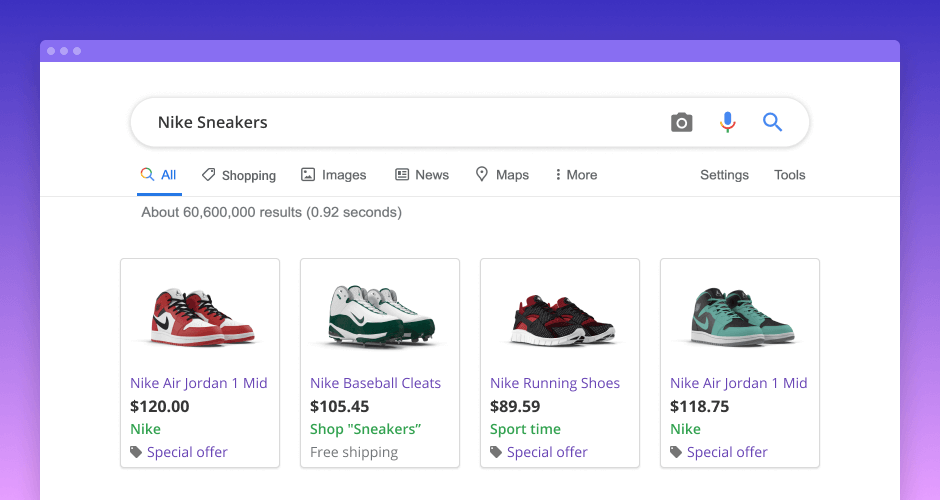Open the Maps tab
940x500 pixels.
point(502,175)
